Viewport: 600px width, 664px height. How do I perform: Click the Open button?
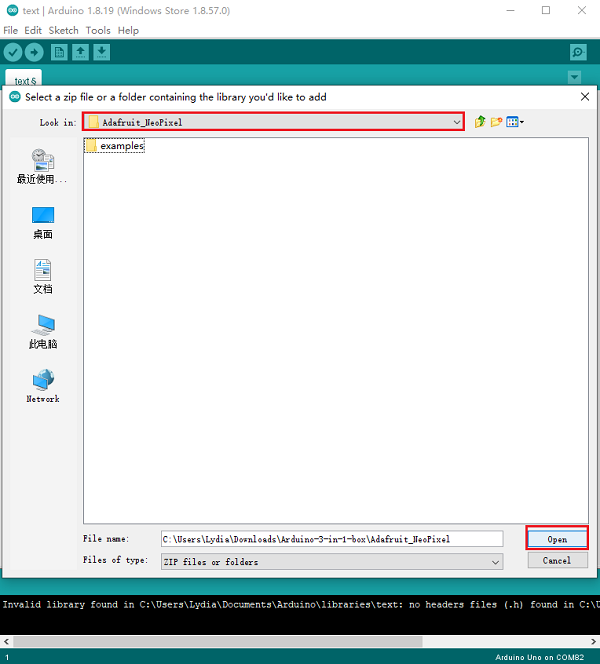click(557, 539)
